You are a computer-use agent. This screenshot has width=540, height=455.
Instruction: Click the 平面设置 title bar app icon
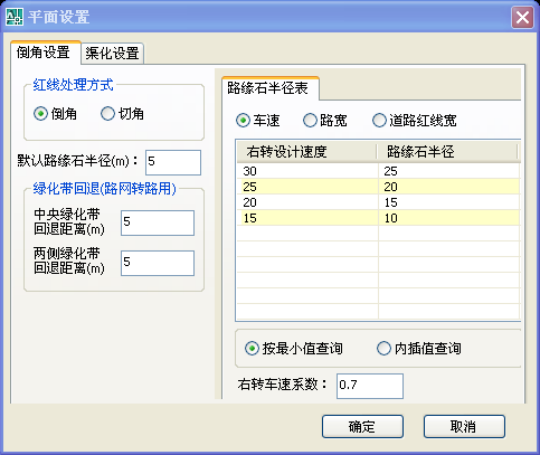(14, 17)
